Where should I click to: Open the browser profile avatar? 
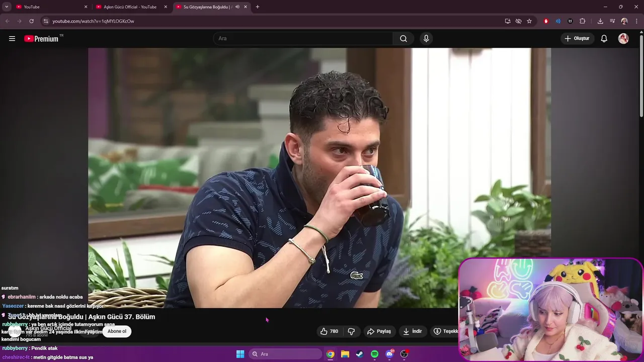coord(624,21)
